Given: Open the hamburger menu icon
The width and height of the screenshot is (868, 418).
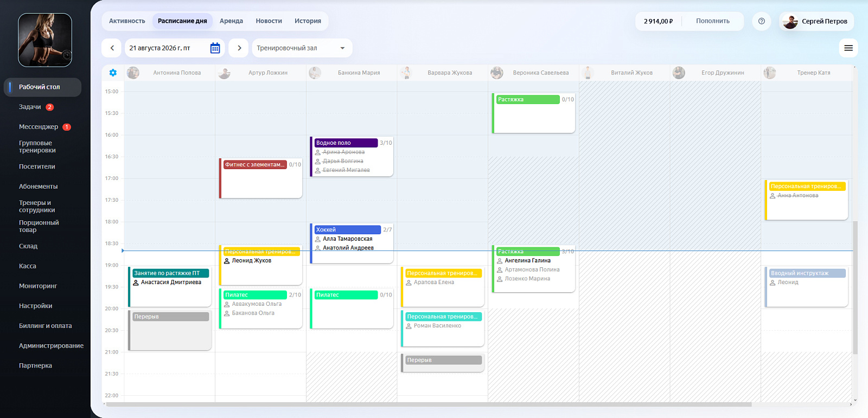Looking at the screenshot, I should coord(848,48).
